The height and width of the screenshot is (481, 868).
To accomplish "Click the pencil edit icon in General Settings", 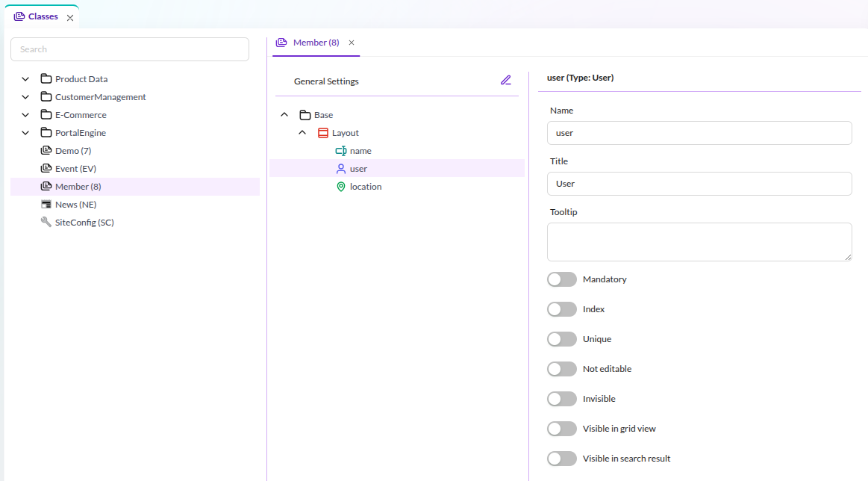I will click(506, 81).
